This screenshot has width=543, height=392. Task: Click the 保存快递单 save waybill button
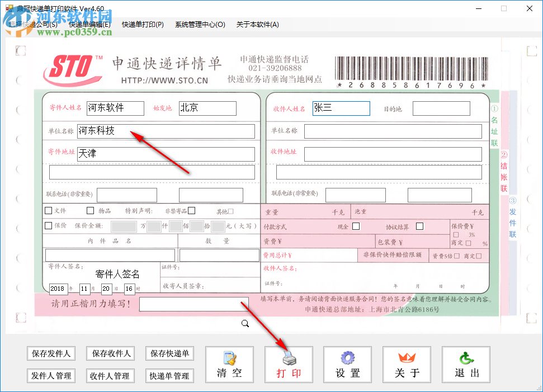coord(169,353)
